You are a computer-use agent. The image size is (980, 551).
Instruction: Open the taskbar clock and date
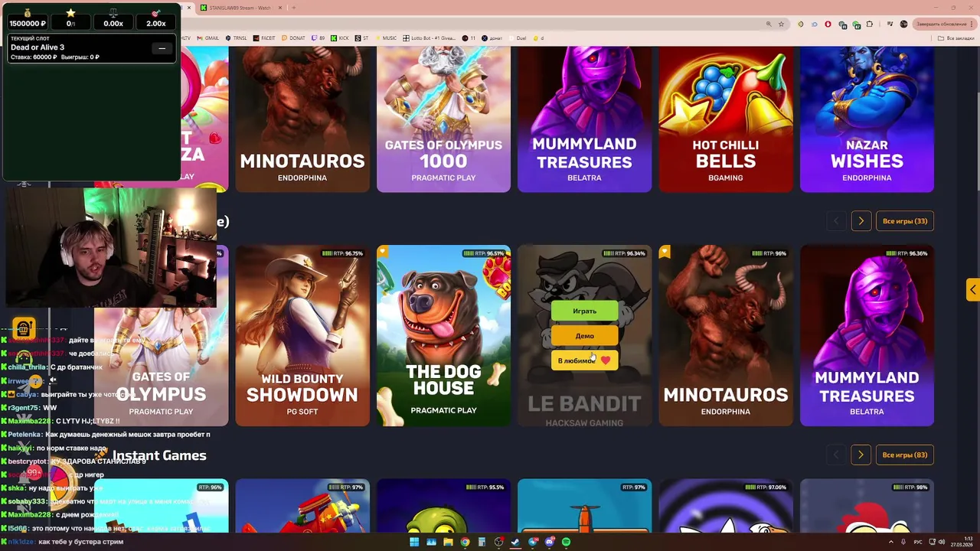962,542
